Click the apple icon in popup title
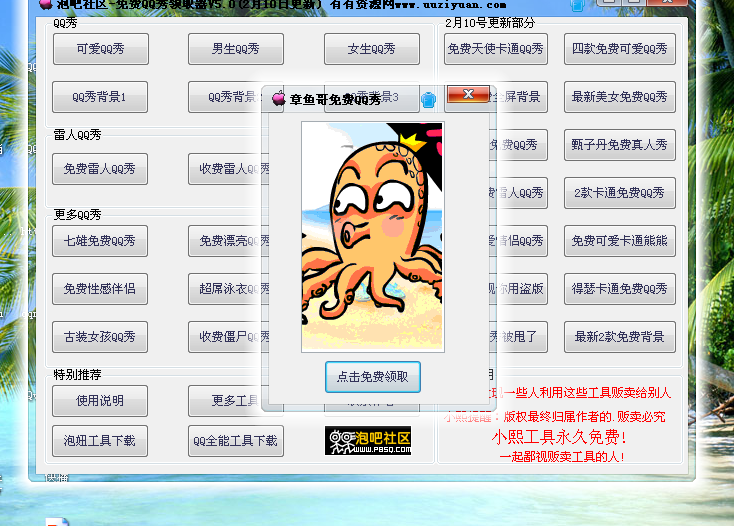This screenshot has height=526, width=734. (279, 98)
